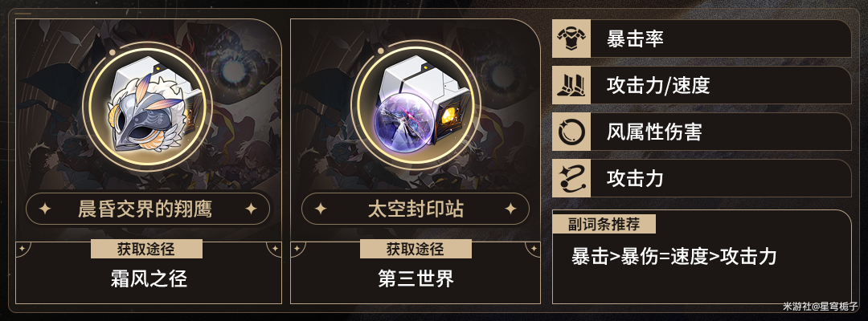Click the 霜风之径 source link

tap(149, 278)
